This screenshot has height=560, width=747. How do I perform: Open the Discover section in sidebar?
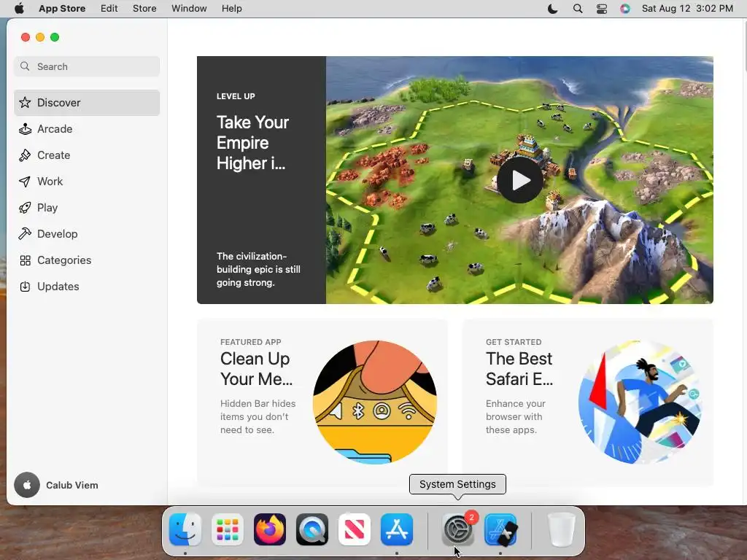[x=87, y=102]
